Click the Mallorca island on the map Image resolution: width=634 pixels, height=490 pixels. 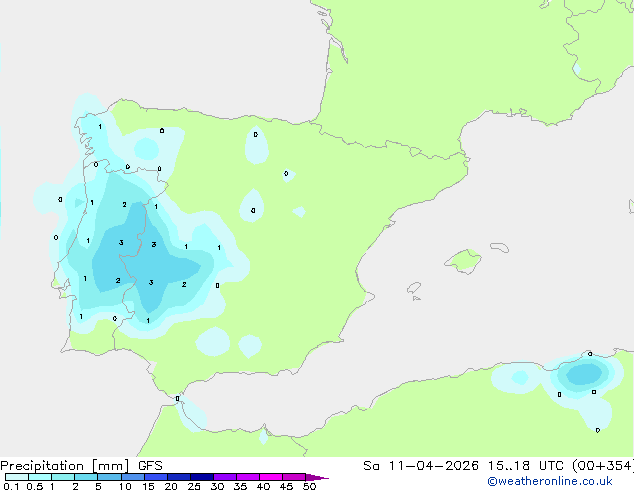point(463,261)
